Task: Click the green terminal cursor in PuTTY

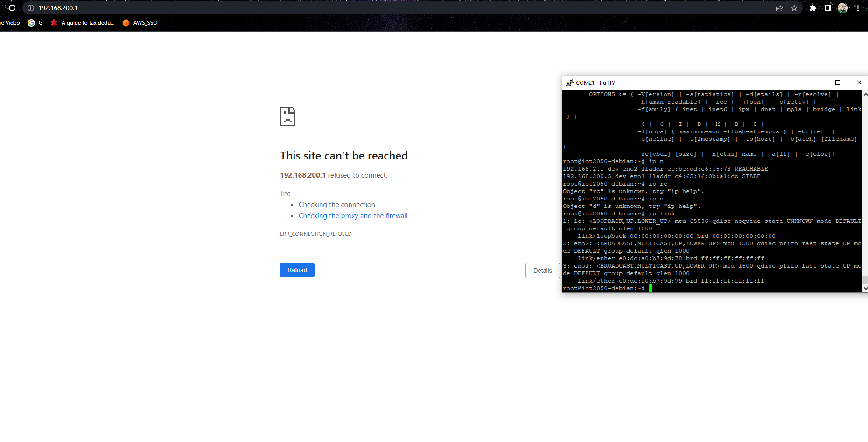Action: coord(651,288)
